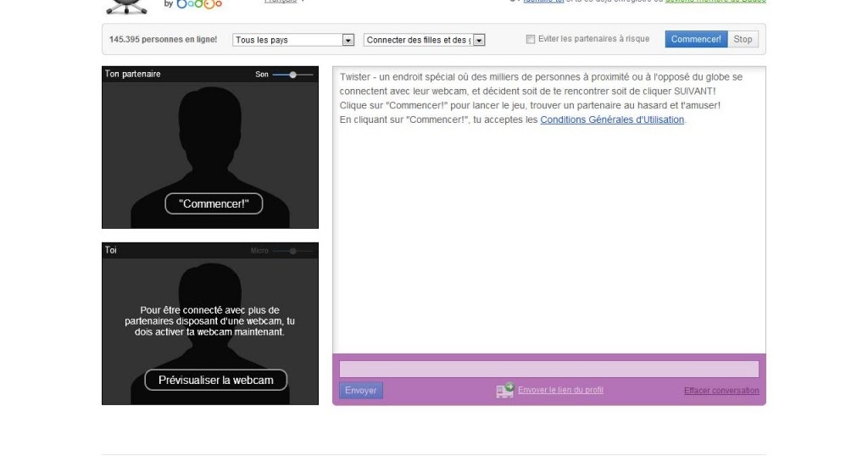Screen dimensions: 868x456
Task: Click the webcam activation message text
Action: pos(210,321)
